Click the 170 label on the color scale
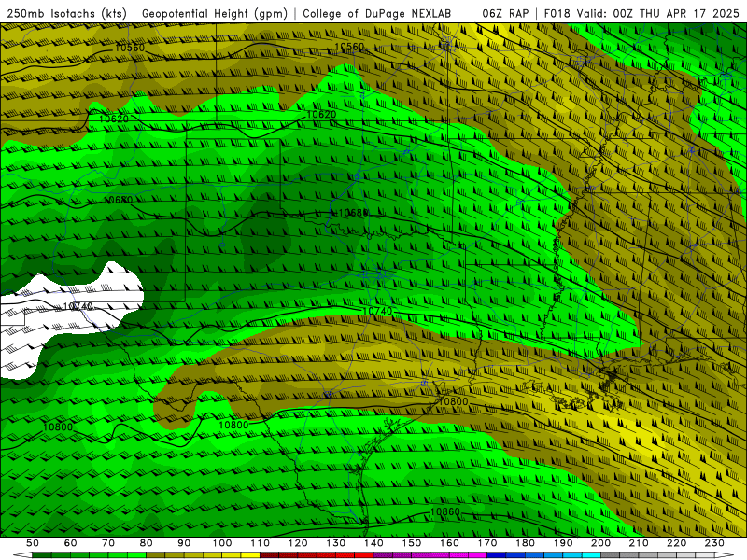The height and width of the screenshot is (560, 747). 487,543
